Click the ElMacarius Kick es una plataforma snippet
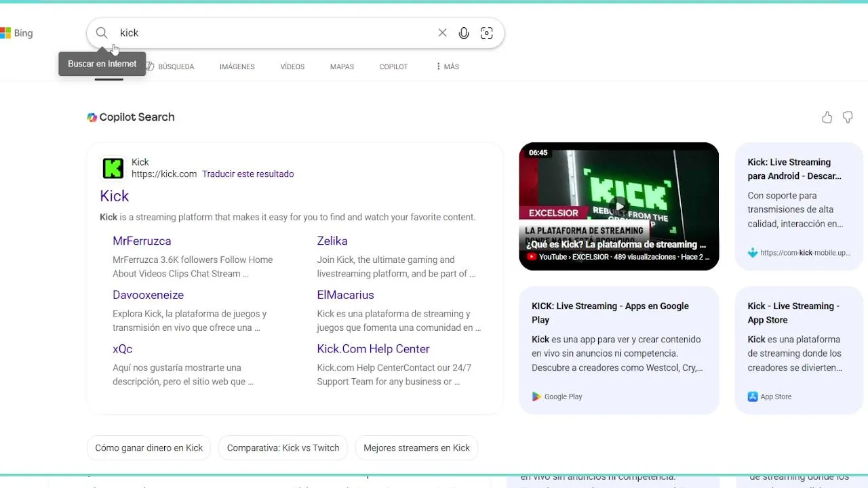The height and width of the screenshot is (488, 868). [x=399, y=321]
